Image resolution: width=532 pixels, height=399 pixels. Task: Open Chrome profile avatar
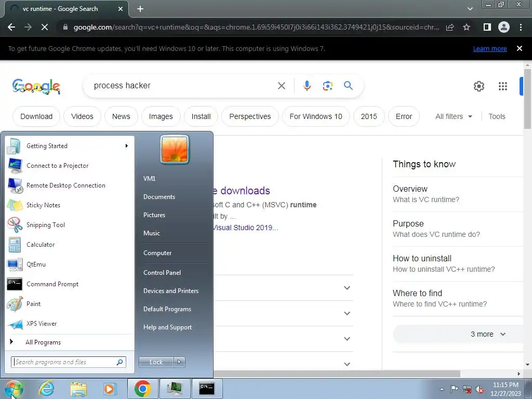pyautogui.click(x=504, y=27)
